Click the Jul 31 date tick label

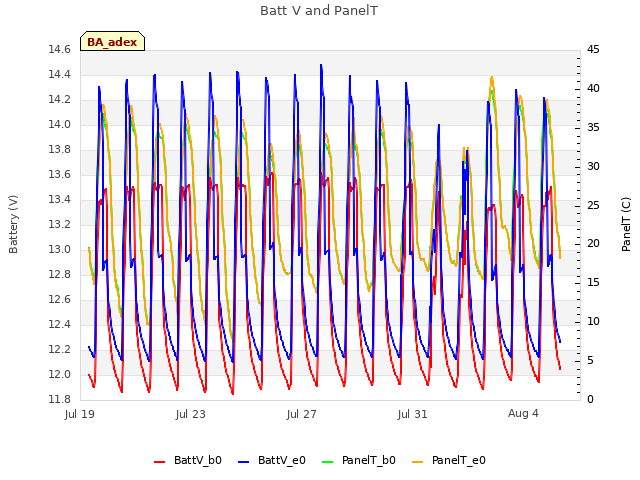(x=413, y=414)
